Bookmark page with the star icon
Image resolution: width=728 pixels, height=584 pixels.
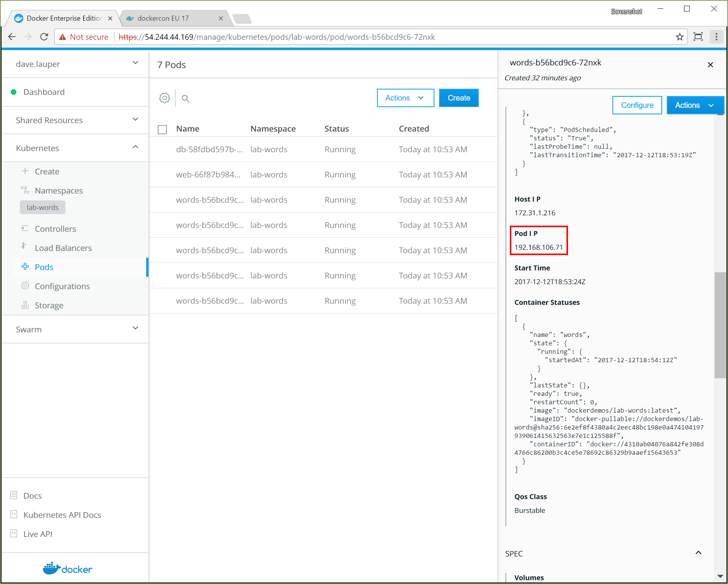(x=679, y=37)
